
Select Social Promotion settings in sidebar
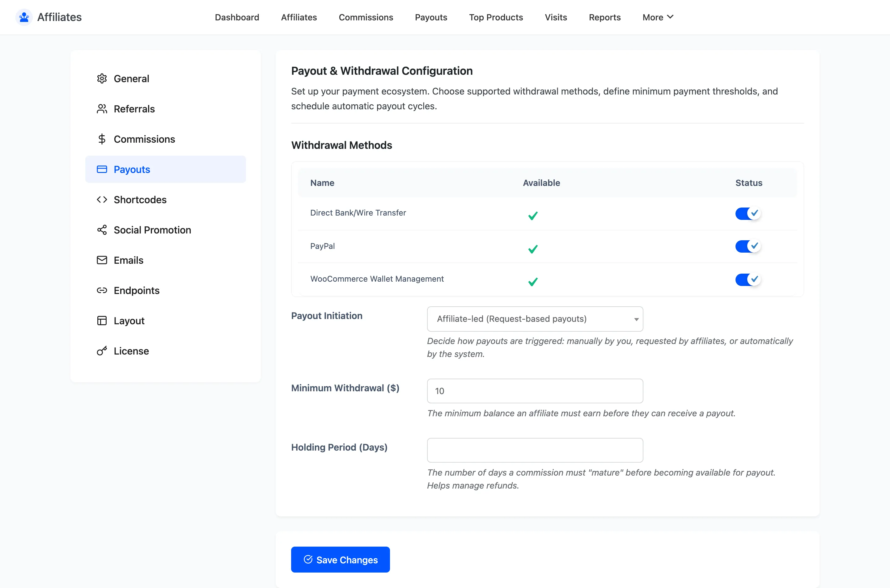pyautogui.click(x=165, y=230)
